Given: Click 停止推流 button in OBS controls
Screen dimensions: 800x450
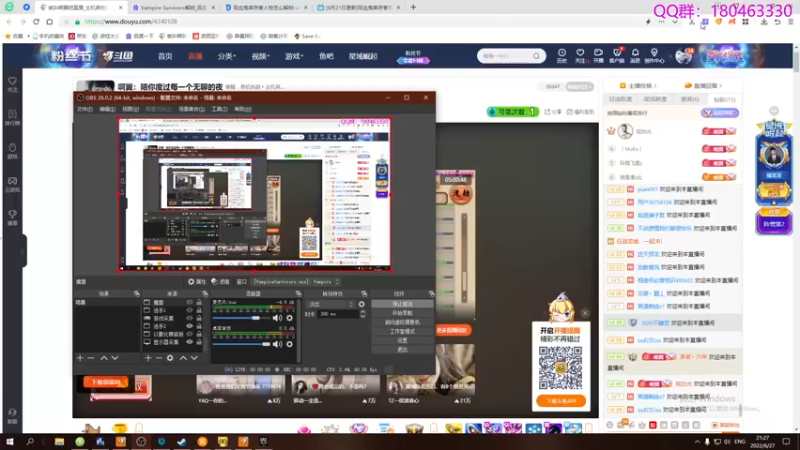Looking at the screenshot, I should pyautogui.click(x=403, y=304).
